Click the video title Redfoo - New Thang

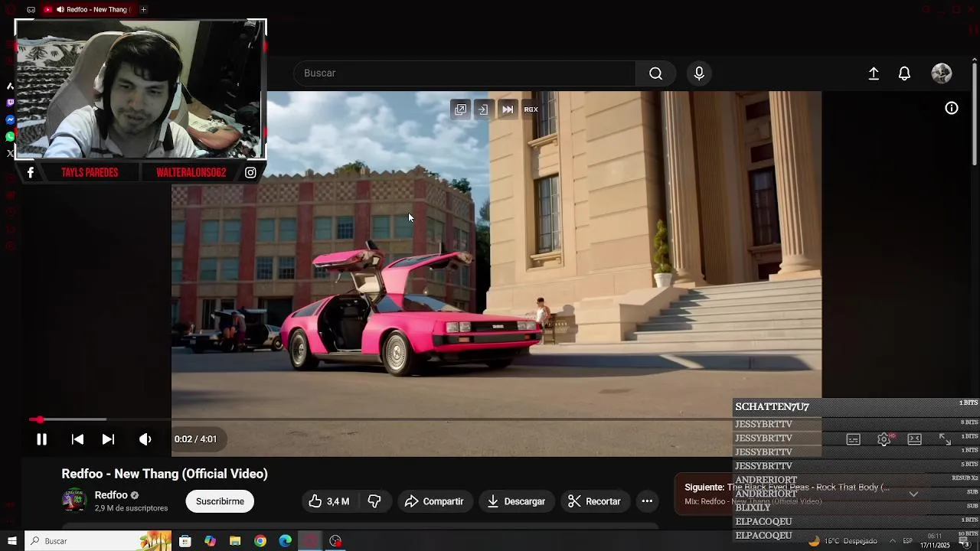coord(165,474)
